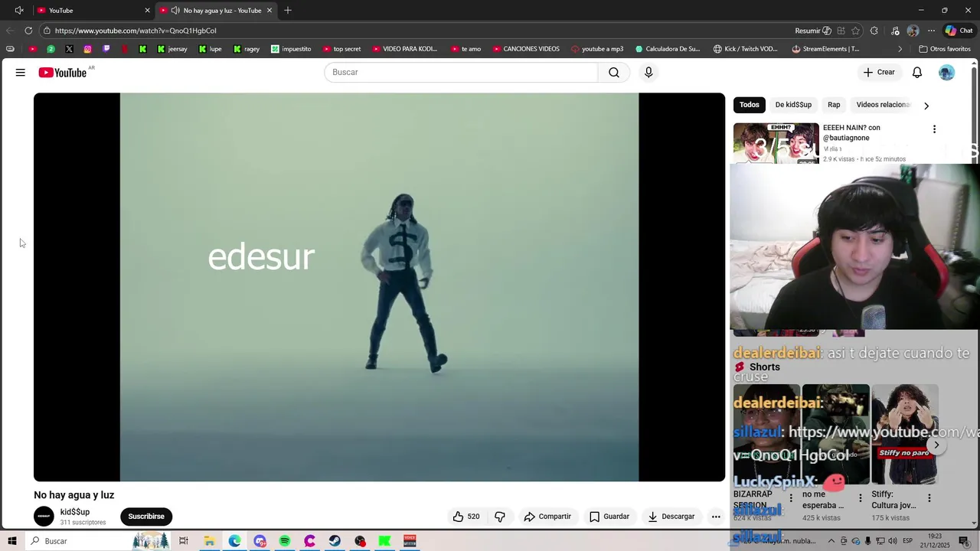Viewport: 980px width, 551px height.
Task: Select the Todos filter chip
Action: pyautogui.click(x=750, y=105)
